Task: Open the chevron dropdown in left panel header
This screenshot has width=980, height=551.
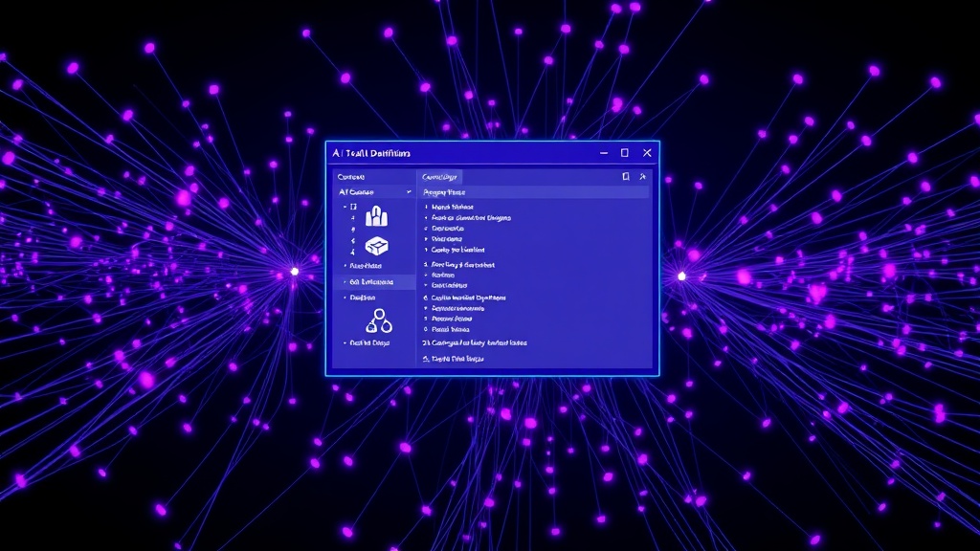Action: click(409, 191)
